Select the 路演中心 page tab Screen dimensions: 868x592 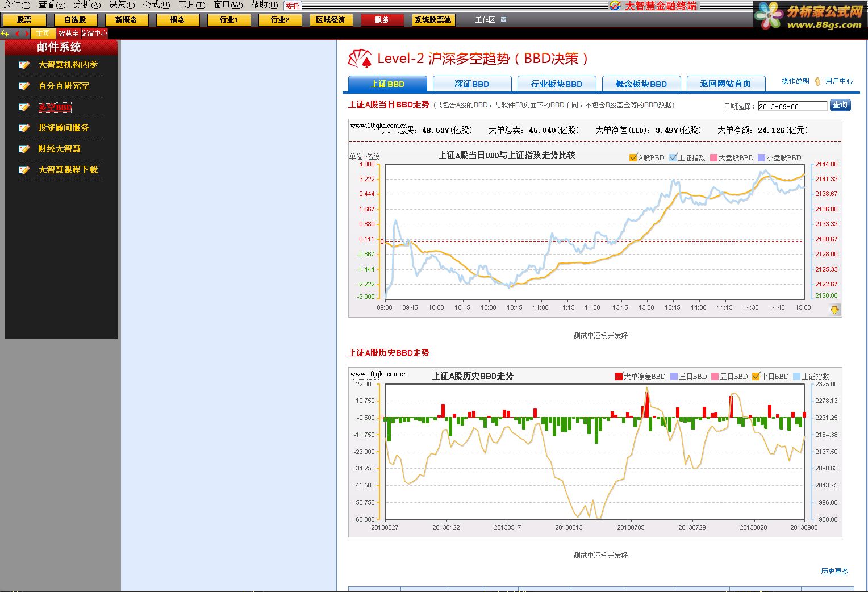tap(94, 34)
